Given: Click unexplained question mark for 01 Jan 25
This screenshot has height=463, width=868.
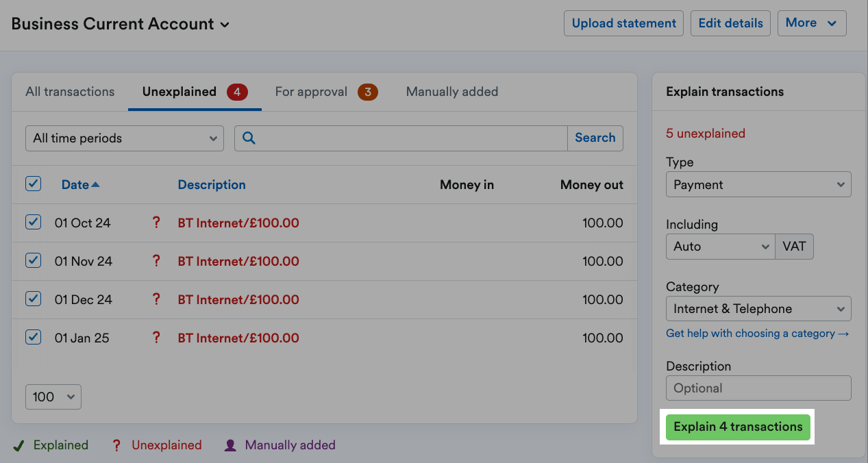Looking at the screenshot, I should (156, 338).
